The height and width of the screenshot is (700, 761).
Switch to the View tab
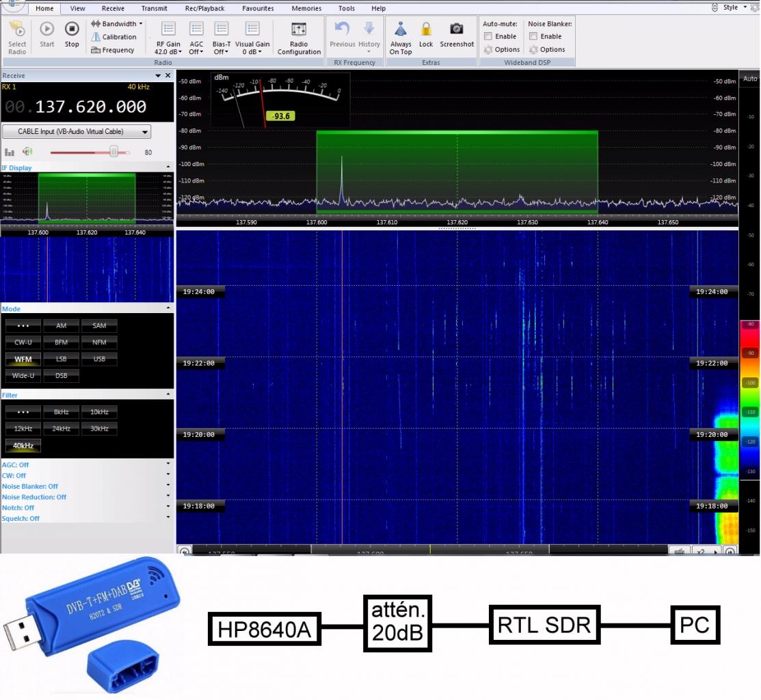pyautogui.click(x=77, y=8)
